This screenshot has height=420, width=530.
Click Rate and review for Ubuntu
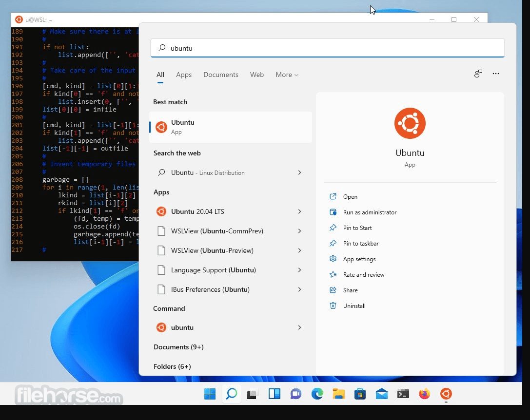pyautogui.click(x=364, y=275)
